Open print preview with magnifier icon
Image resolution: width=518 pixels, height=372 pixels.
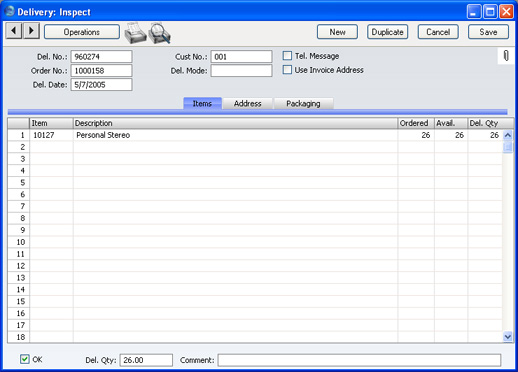[x=159, y=33]
